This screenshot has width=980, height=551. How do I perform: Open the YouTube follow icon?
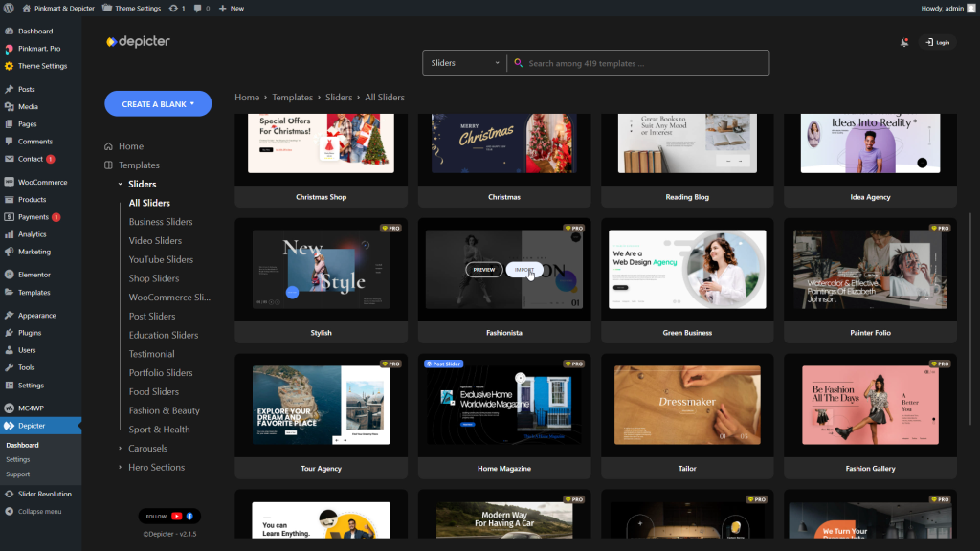176,516
